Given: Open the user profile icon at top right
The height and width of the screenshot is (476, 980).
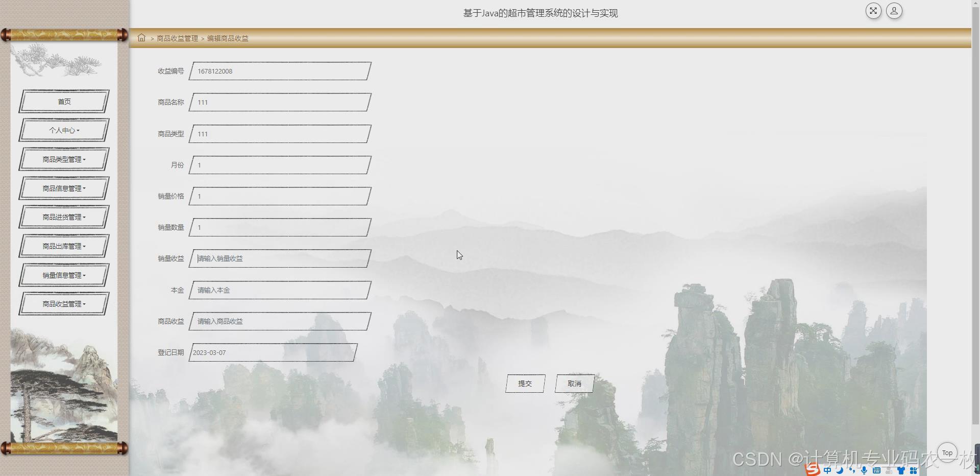Looking at the screenshot, I should 894,11.
